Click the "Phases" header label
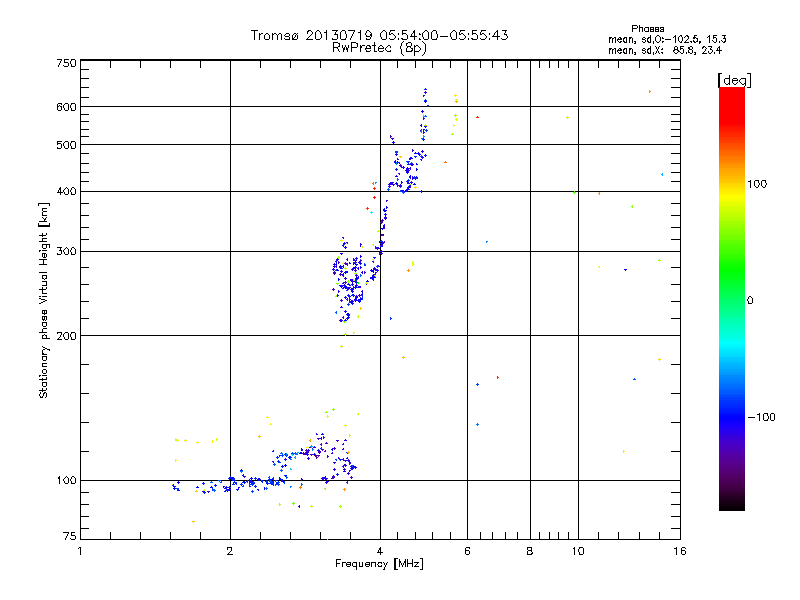 647,29
